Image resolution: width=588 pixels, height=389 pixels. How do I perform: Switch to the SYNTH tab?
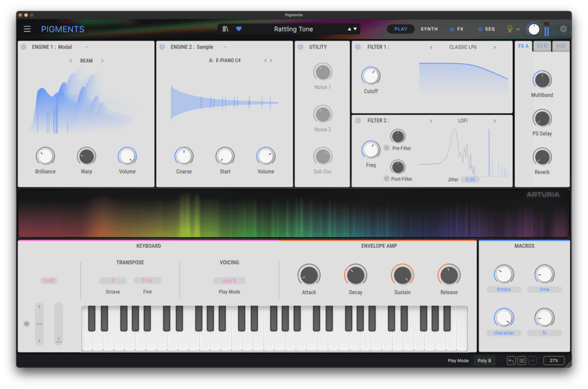(429, 29)
